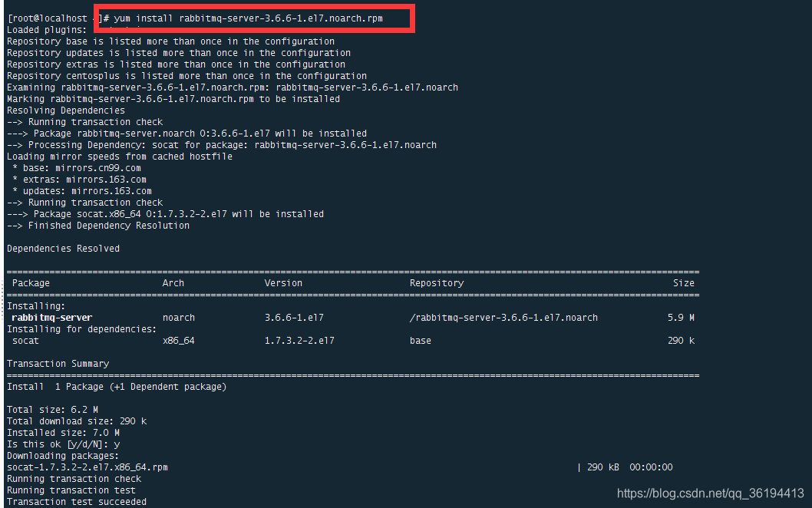Viewport: 812px width, 508px height.
Task: Click the Size column header
Action: [x=684, y=283]
